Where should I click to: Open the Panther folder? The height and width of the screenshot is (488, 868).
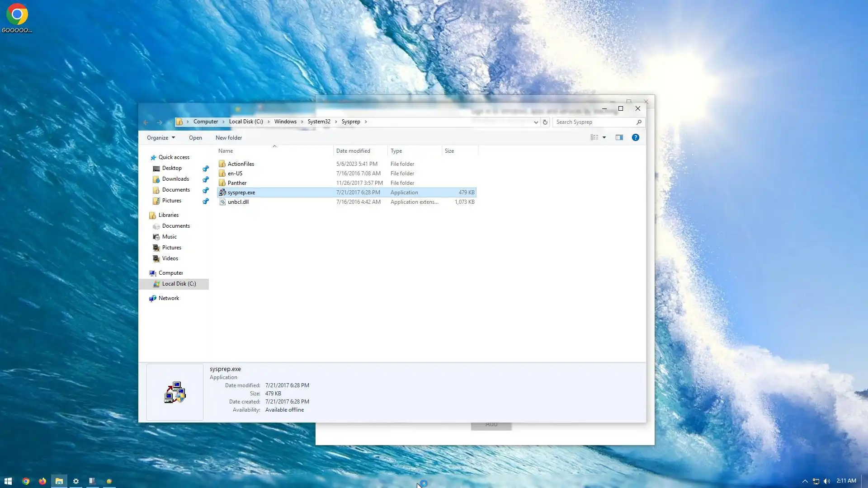(x=237, y=183)
